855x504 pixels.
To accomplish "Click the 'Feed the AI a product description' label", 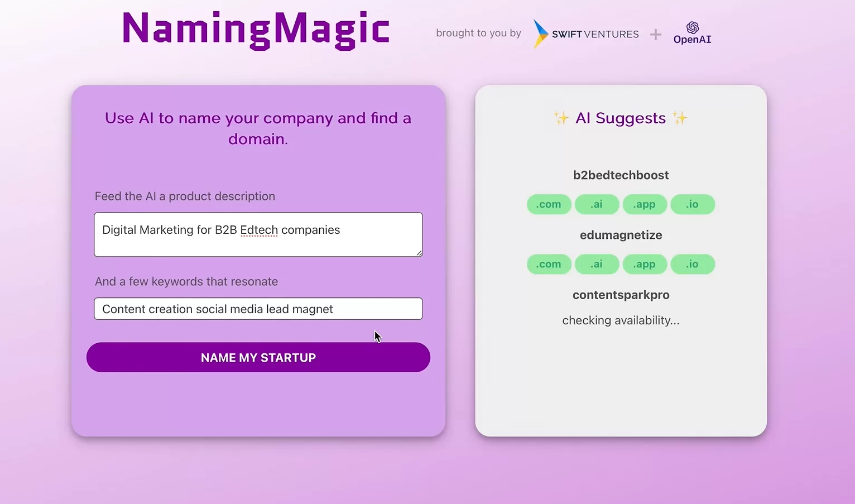I will (x=185, y=196).
